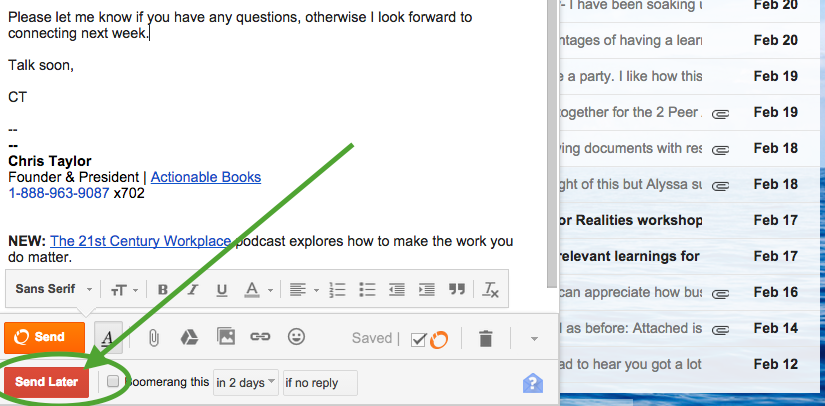This screenshot has width=825, height=406.
Task: Open the Sans Serif font dropdown
Action: (54, 289)
